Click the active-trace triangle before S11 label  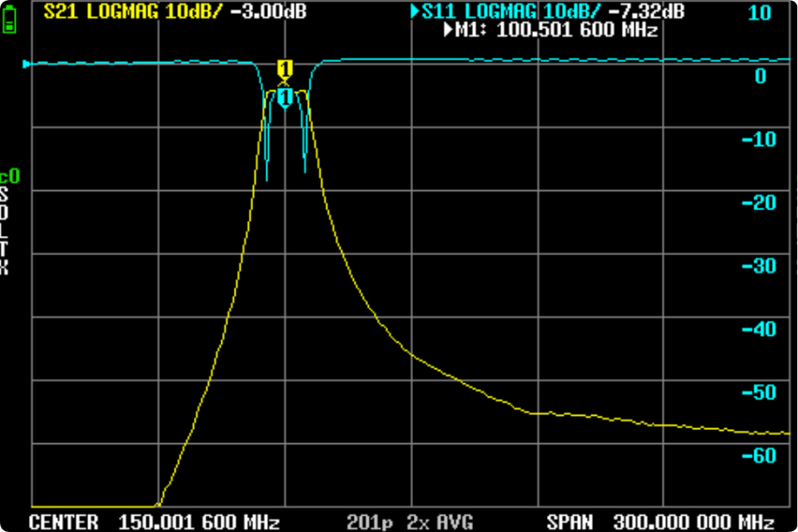415,12
